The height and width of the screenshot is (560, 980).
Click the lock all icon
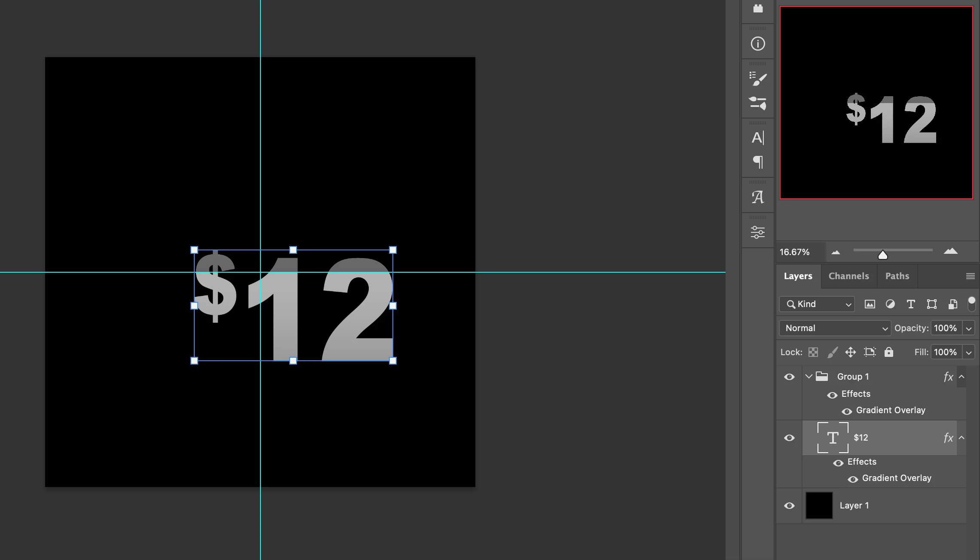(x=889, y=352)
